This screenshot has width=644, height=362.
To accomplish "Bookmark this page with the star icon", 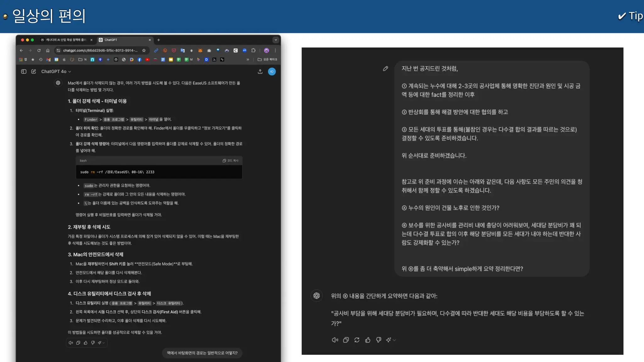I will (144, 50).
